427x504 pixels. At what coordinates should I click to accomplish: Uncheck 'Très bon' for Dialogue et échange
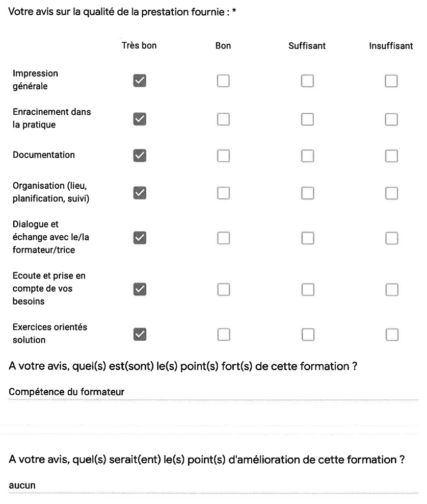[x=140, y=238]
